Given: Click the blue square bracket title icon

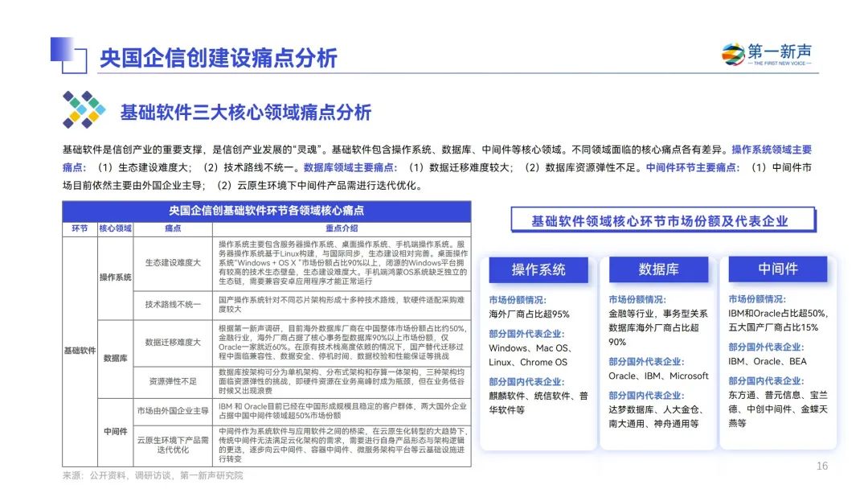Looking at the screenshot, I should click(68, 55).
